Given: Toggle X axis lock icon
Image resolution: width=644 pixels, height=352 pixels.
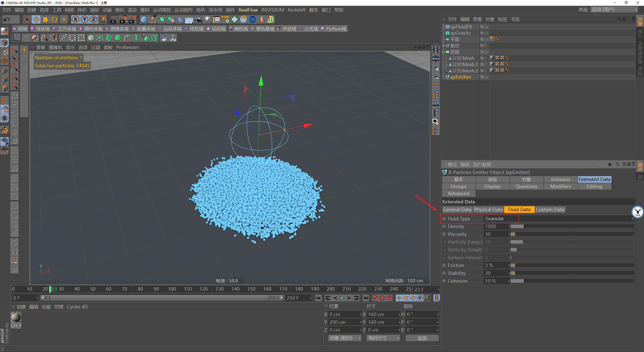Looking at the screenshot, I should click(75, 19).
